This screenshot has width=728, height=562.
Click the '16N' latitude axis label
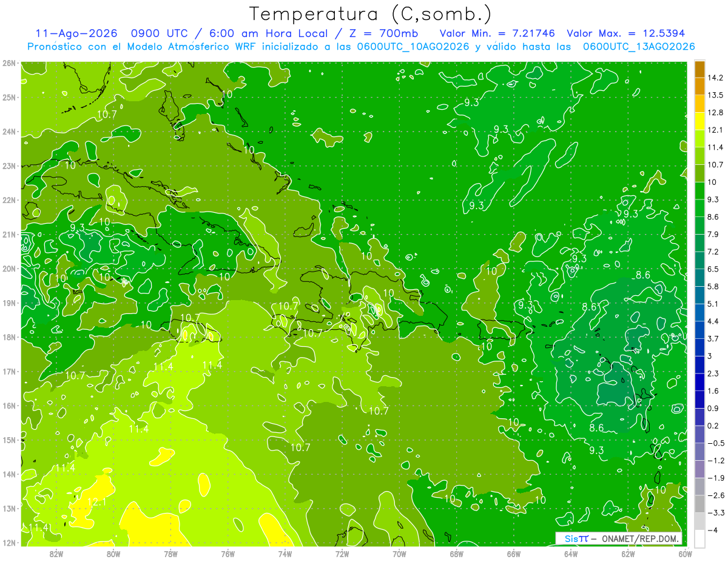coord(8,406)
